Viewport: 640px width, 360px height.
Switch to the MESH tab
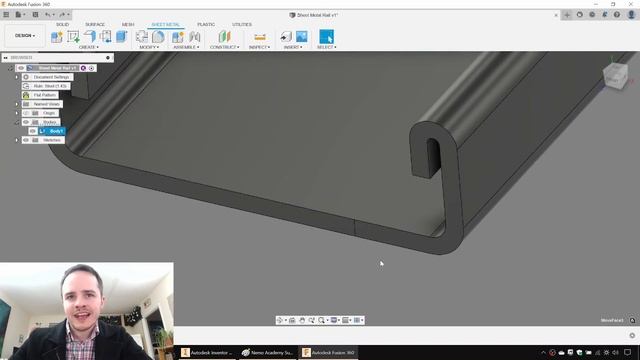click(128, 24)
